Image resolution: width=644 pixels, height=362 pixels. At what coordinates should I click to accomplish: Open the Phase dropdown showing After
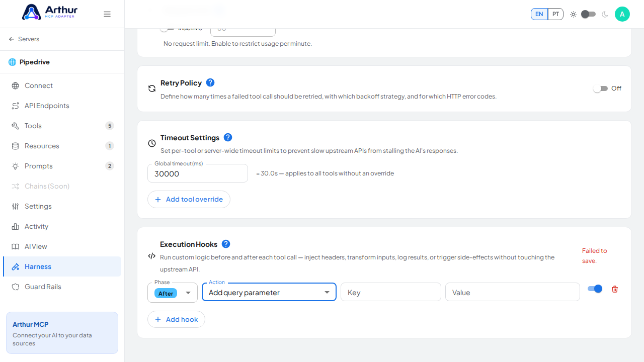[173, 293]
